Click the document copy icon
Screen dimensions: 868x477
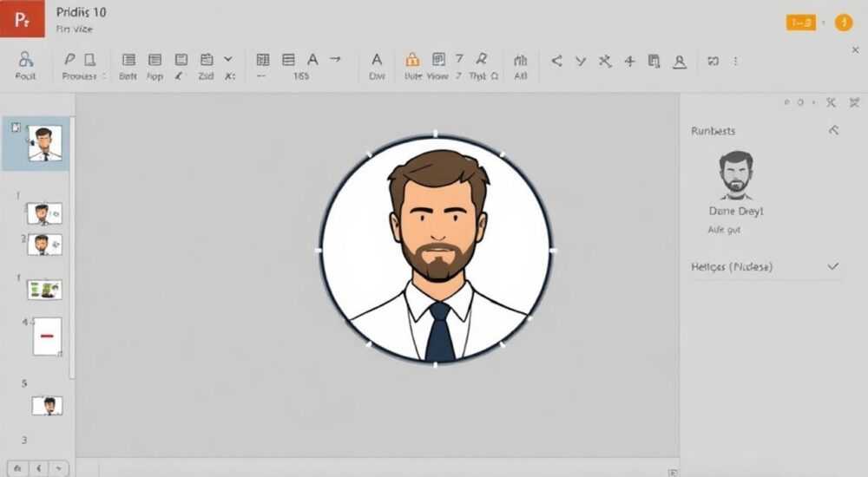(654, 62)
